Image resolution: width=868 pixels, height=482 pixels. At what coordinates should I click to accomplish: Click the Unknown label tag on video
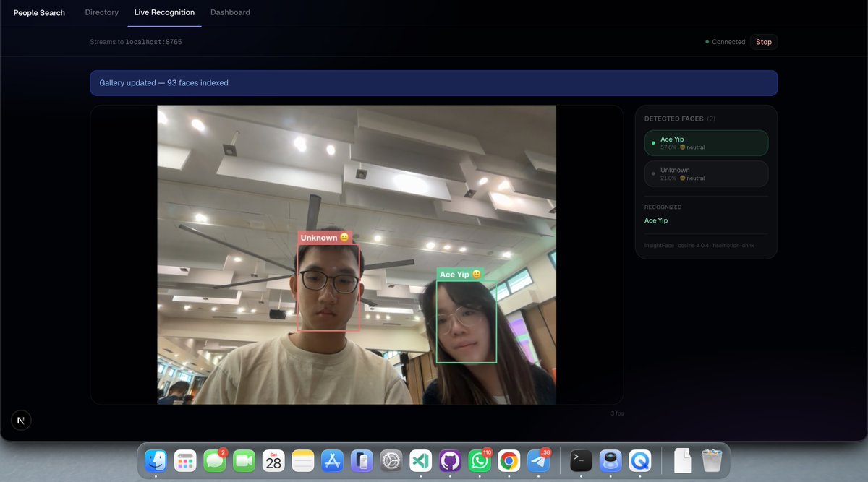pyautogui.click(x=325, y=238)
